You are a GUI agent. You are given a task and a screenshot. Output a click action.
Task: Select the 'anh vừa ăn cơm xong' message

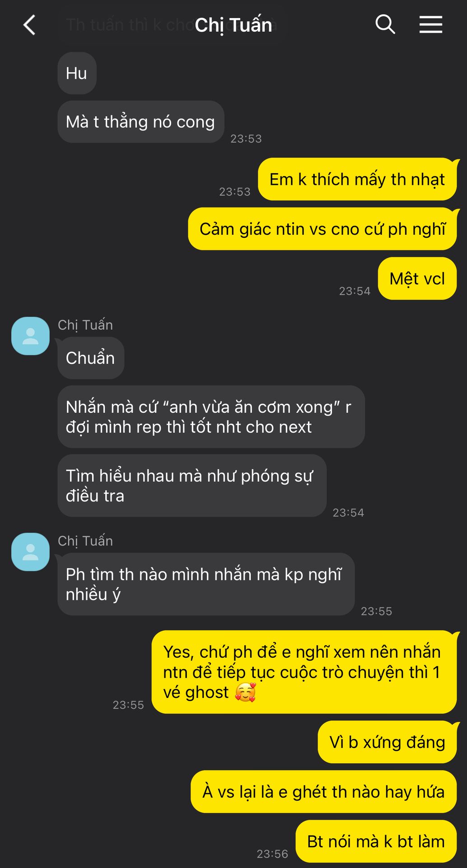pos(211,417)
